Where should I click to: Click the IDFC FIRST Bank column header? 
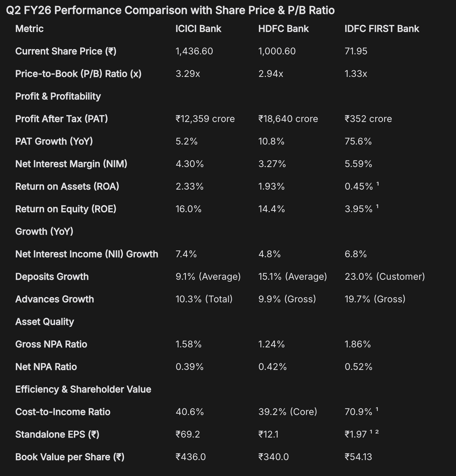point(381,29)
